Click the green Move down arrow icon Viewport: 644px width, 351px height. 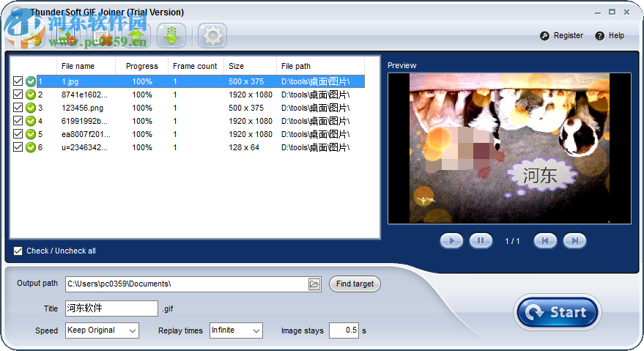click(x=171, y=36)
